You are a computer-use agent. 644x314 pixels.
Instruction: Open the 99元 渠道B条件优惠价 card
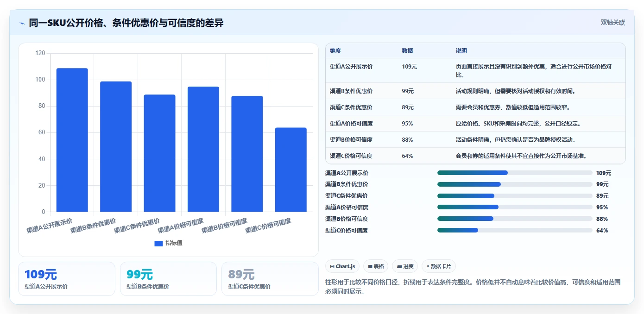pyautogui.click(x=168, y=279)
